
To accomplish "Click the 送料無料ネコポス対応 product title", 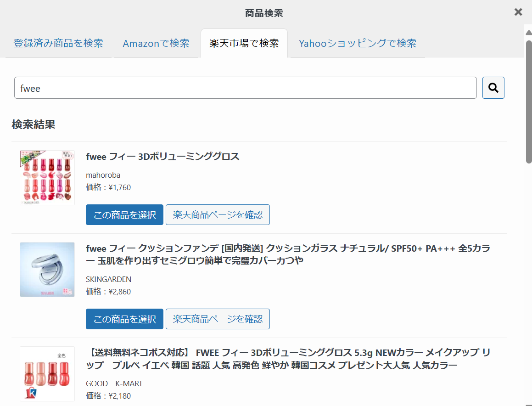I will coord(288,359).
